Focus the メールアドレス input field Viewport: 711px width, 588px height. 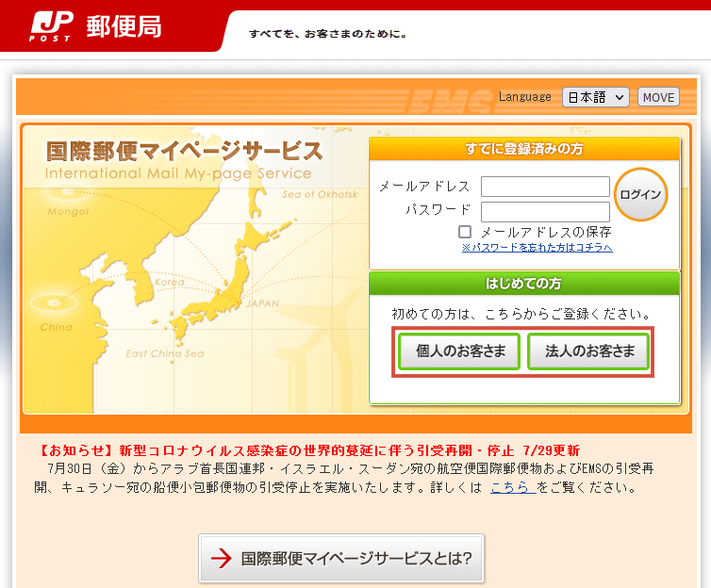pos(545,187)
